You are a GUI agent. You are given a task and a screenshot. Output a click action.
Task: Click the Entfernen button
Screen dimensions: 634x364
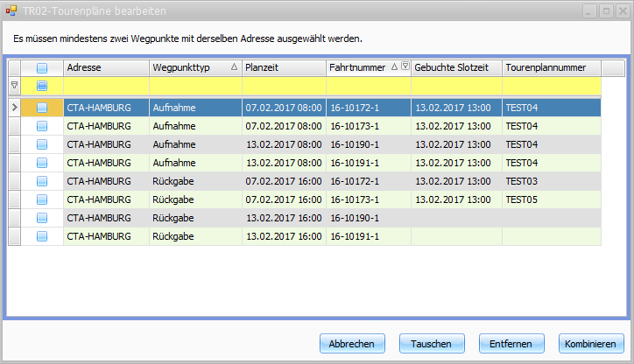point(511,344)
